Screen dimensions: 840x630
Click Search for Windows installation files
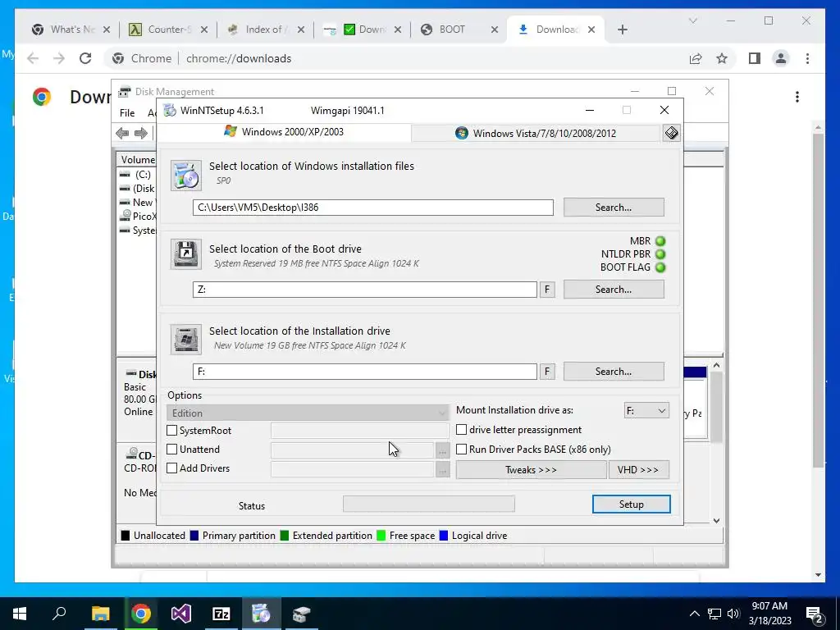tap(614, 208)
